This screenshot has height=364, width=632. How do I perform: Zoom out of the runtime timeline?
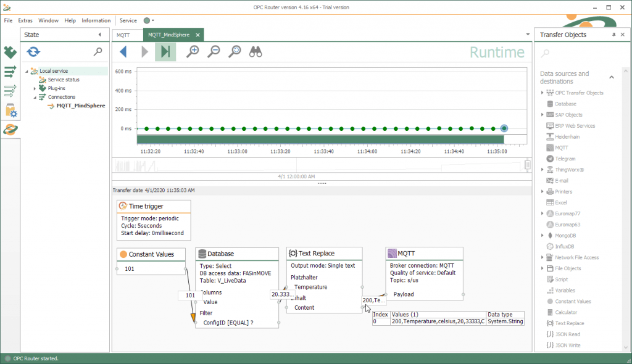(x=213, y=52)
